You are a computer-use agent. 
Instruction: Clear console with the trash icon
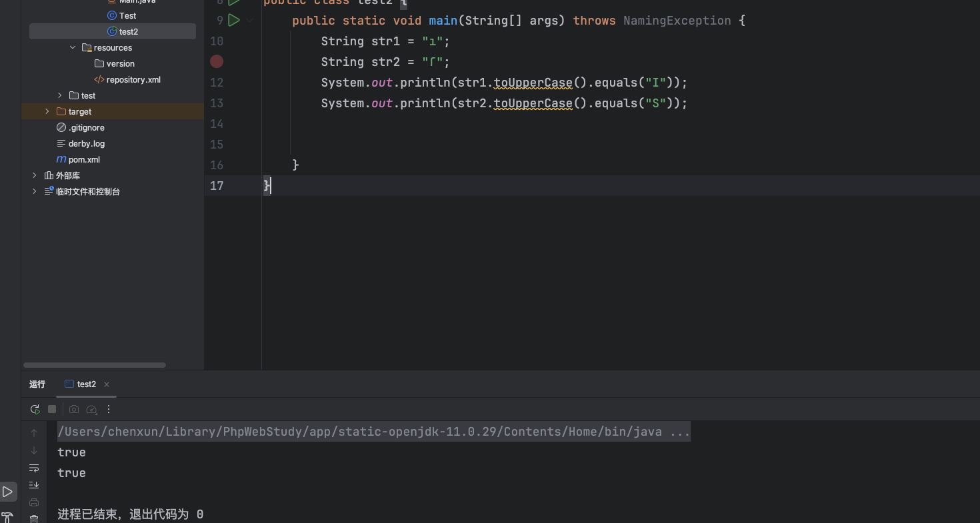point(34,518)
